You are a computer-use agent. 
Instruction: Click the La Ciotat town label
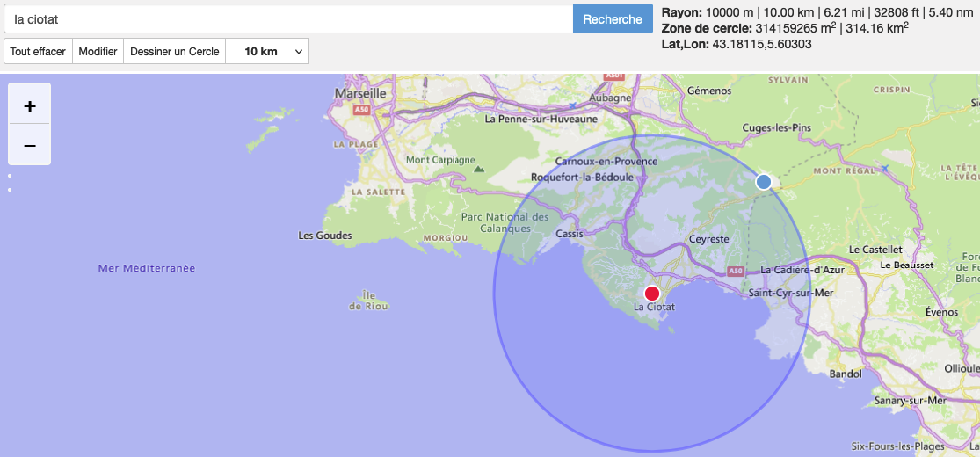[x=655, y=307]
